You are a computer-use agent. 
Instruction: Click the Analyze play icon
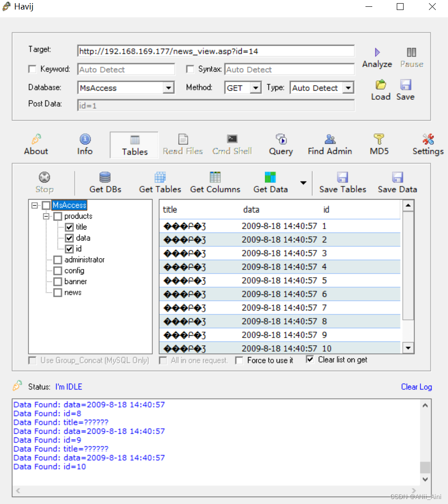[x=377, y=52]
